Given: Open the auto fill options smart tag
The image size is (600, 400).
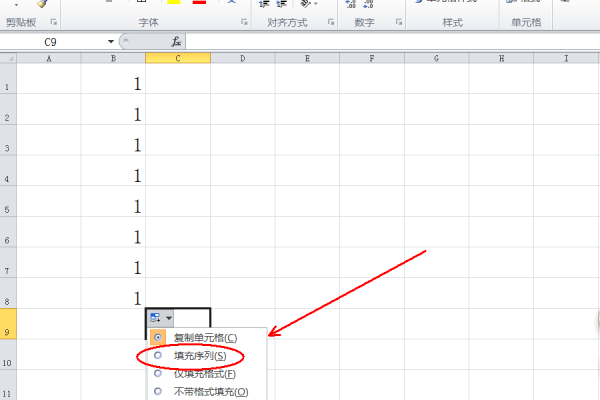Looking at the screenshot, I should coord(160,318).
